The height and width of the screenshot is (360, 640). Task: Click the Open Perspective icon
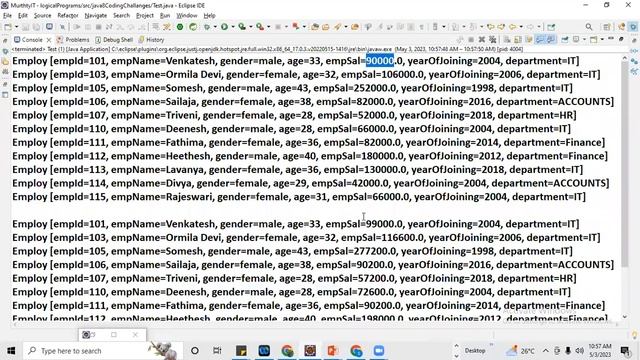pos(607,27)
